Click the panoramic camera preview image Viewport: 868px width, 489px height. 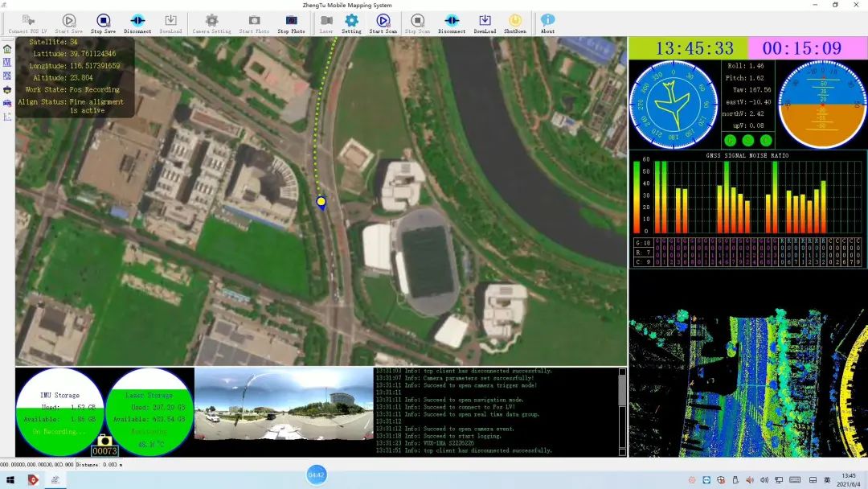coord(284,405)
